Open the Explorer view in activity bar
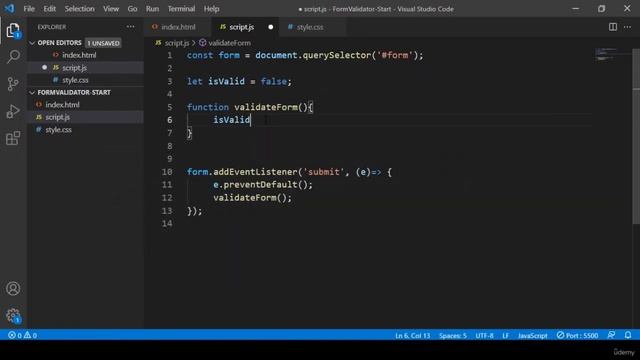Image resolution: width=640 pixels, height=360 pixels. 13,30
